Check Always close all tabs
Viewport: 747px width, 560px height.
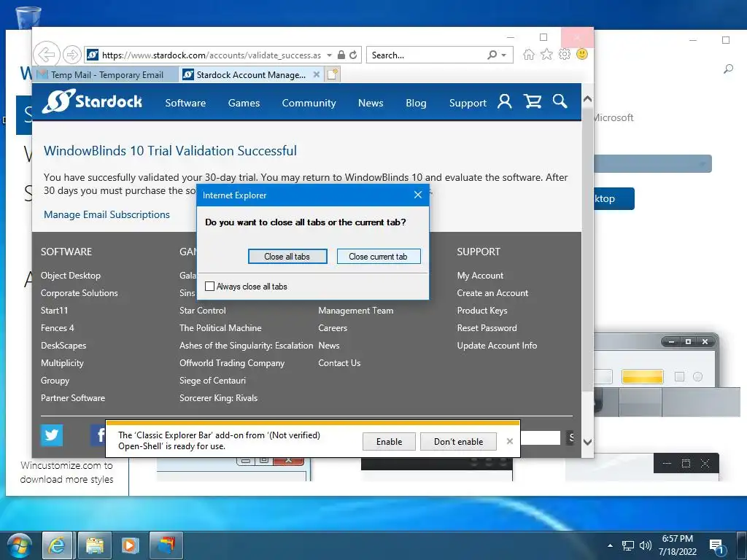[x=209, y=286]
